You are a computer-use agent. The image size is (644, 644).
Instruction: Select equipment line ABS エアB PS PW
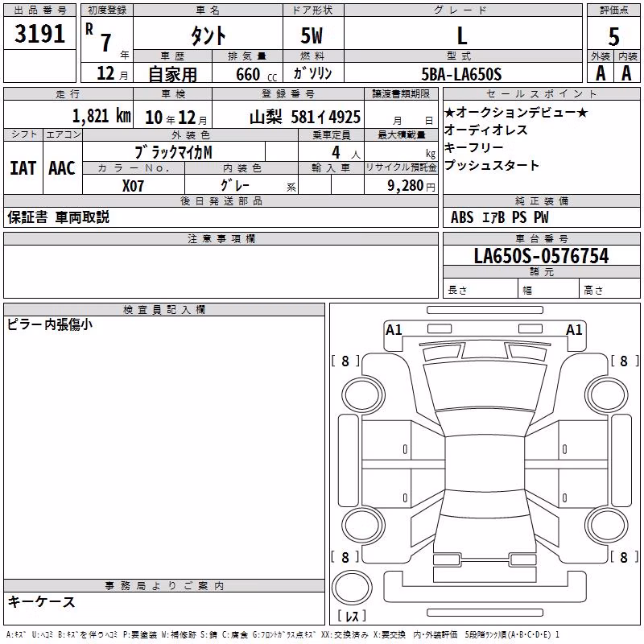tap(499, 217)
